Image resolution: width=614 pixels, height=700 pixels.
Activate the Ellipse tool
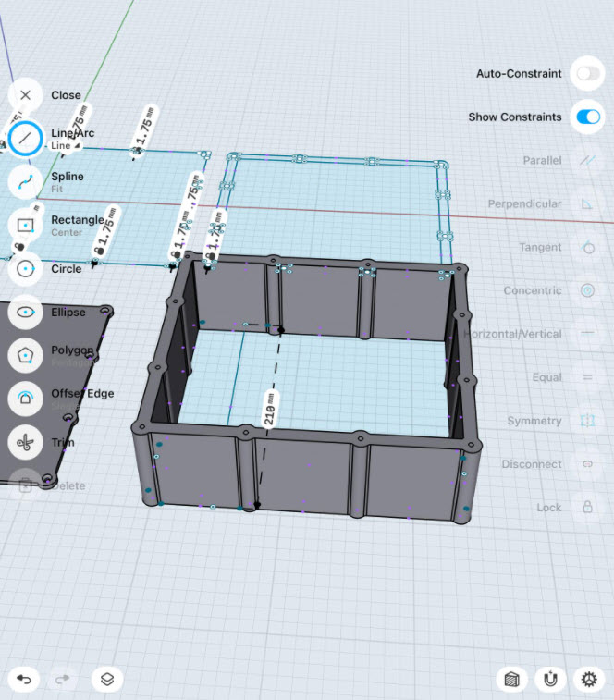click(26, 312)
